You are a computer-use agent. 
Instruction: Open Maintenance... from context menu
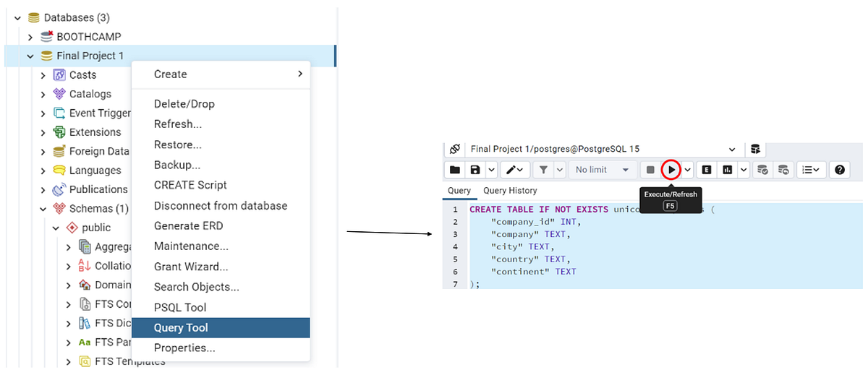221,246
